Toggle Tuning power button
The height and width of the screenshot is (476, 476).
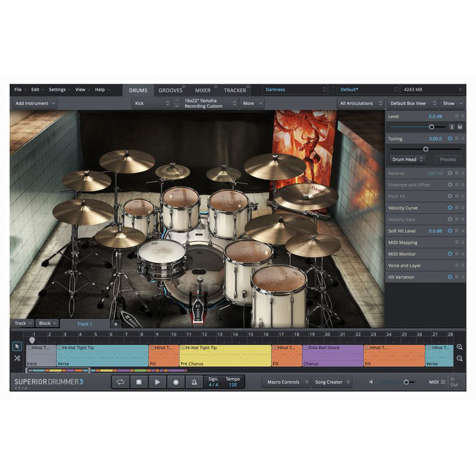pyautogui.click(x=450, y=138)
